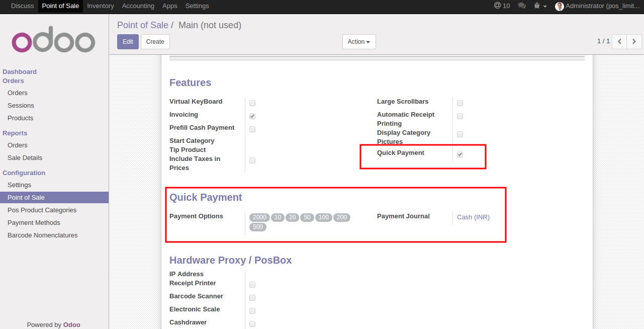Screen dimensions: 644x329
Task: Click the 2000 payment option tag
Action: (x=260, y=217)
